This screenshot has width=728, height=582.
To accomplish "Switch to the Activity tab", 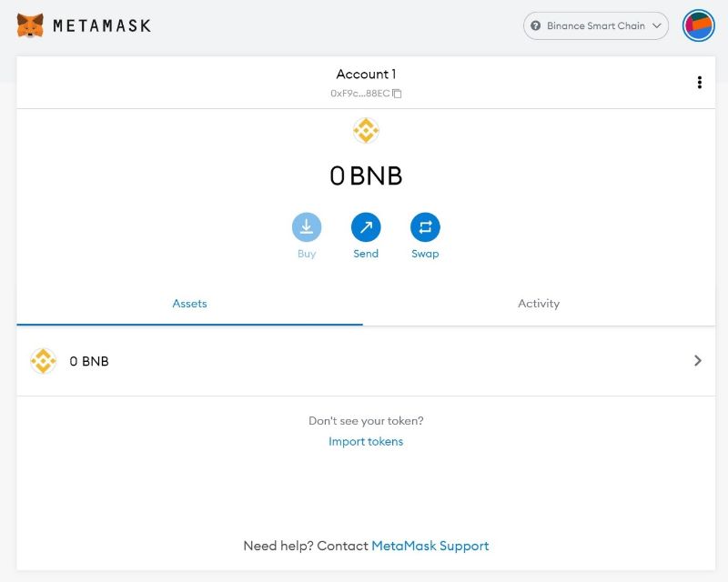I will click(539, 304).
